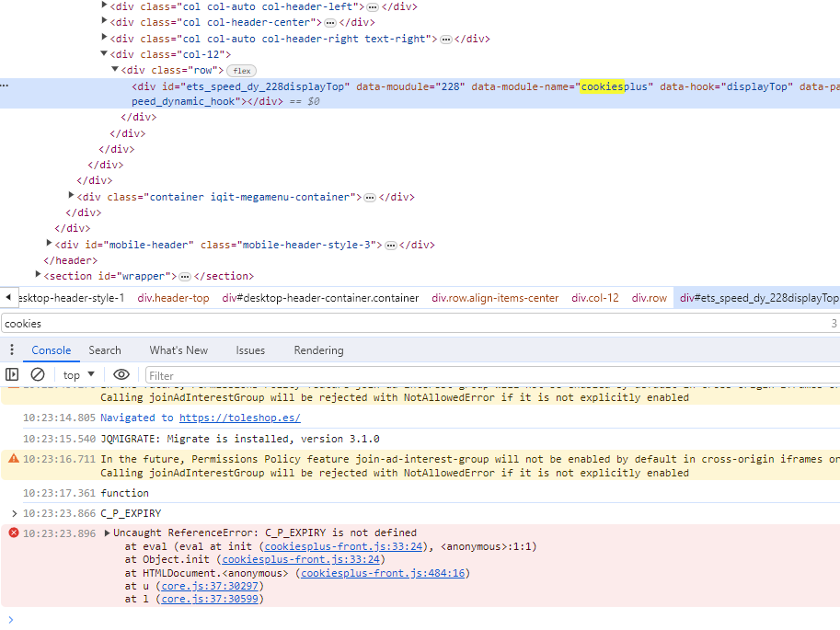Select div.col-12 breadcrumb
Screen dimensions: 840x630
(x=595, y=298)
